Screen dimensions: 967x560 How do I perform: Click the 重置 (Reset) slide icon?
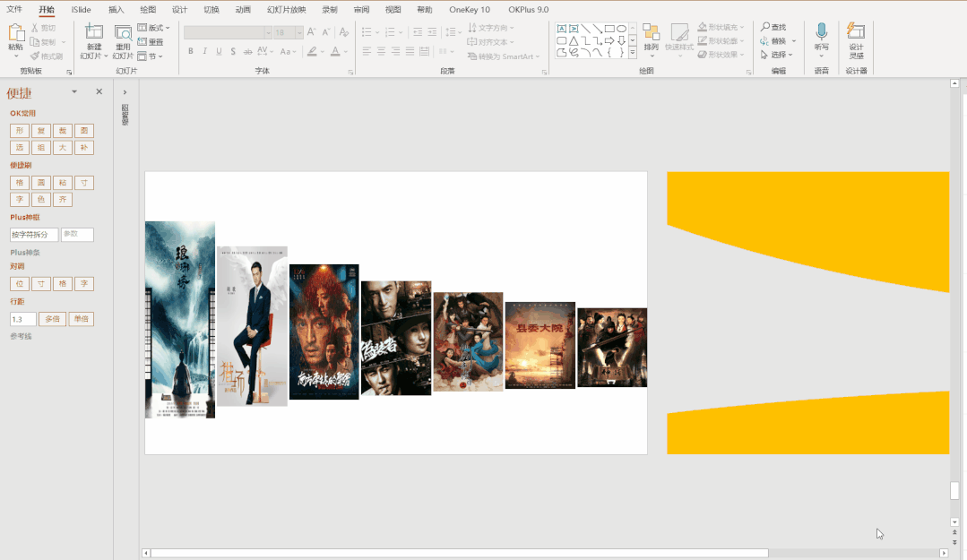[142, 42]
